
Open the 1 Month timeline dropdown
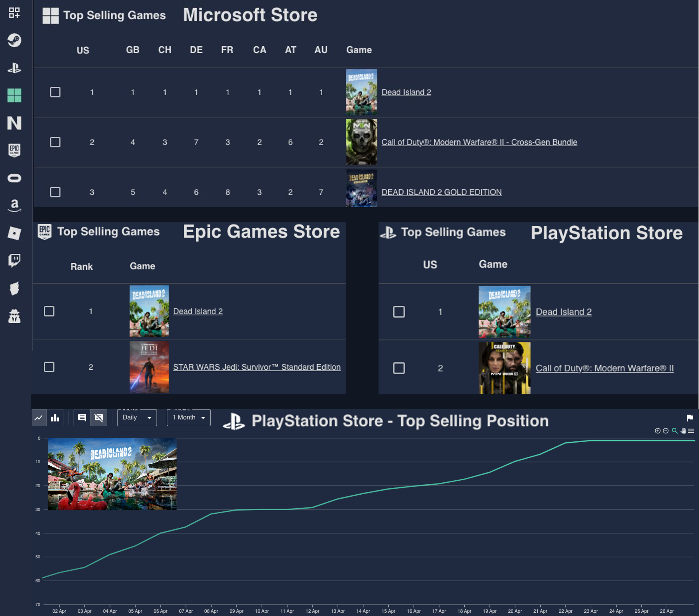tap(188, 418)
